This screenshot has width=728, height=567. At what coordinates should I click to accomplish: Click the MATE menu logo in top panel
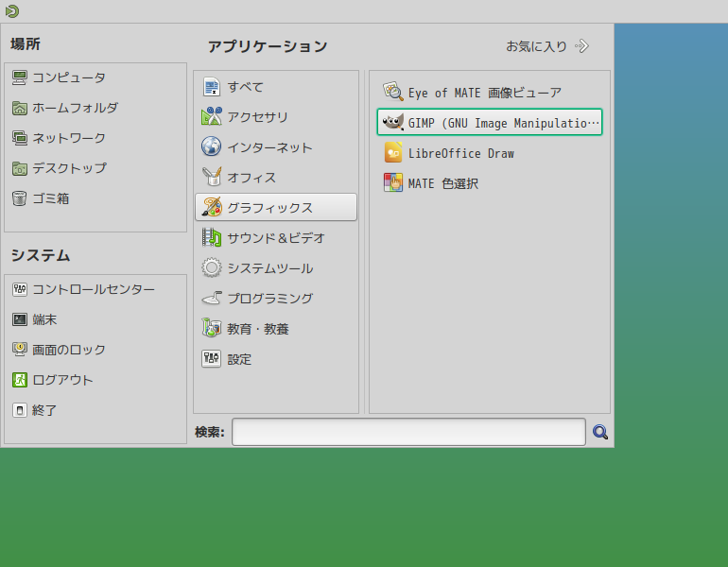click(12, 10)
